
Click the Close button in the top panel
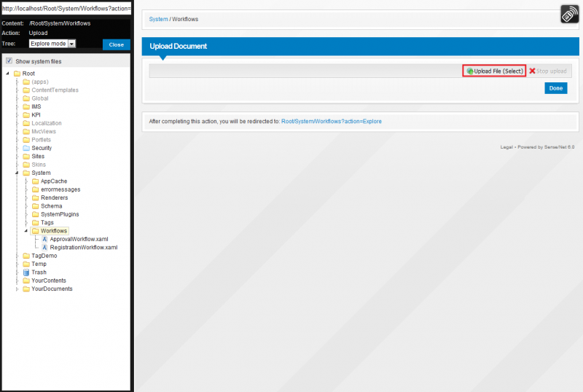pos(117,44)
